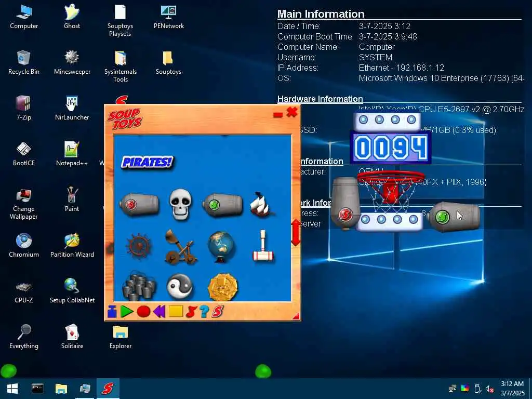Image resolution: width=532 pixels, height=399 pixels.
Task: Stop with the yellow square button
Action: pyautogui.click(x=176, y=311)
